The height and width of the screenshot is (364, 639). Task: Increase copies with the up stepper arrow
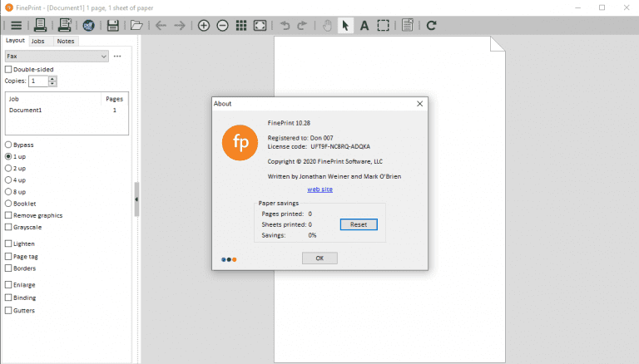(x=53, y=78)
